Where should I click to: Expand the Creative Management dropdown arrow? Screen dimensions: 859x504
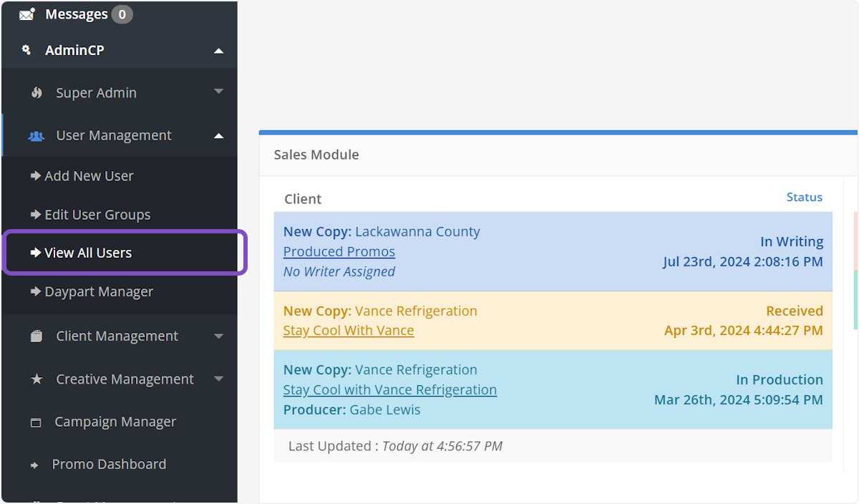(219, 379)
